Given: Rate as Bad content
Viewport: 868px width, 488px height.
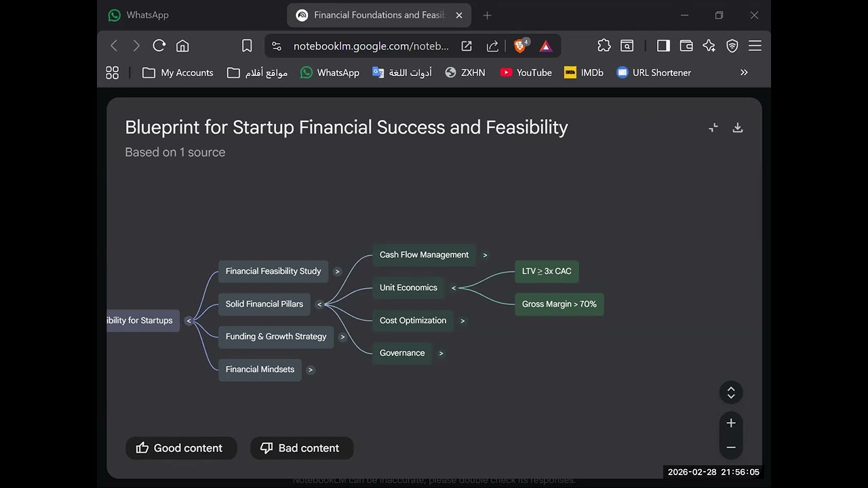Looking at the screenshot, I should [302, 448].
